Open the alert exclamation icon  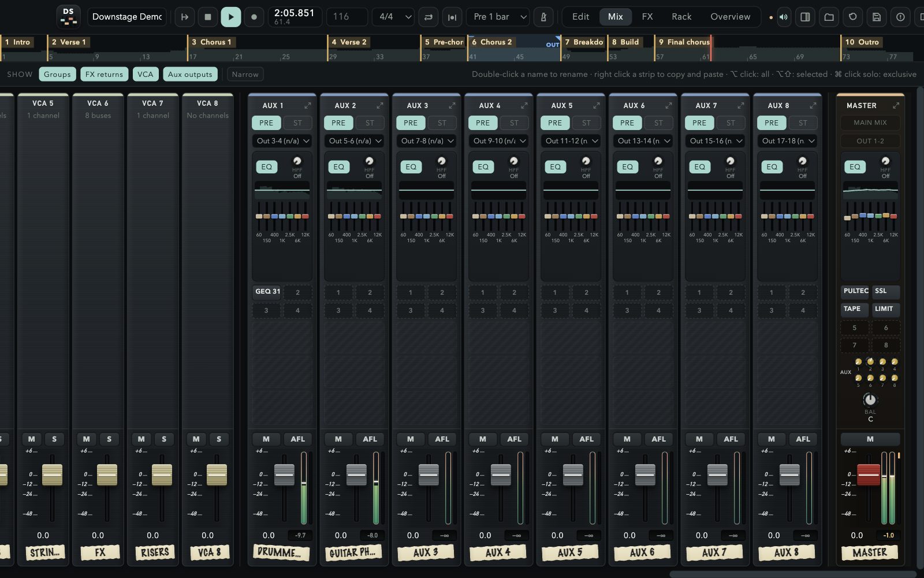click(900, 17)
